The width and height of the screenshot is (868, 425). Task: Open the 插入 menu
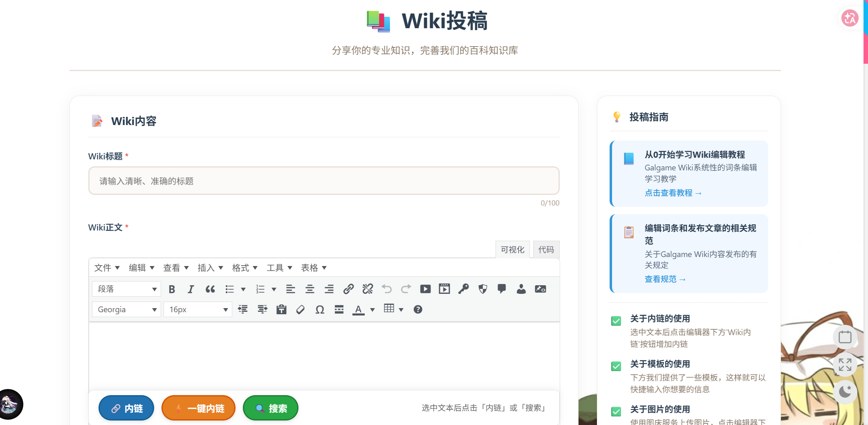click(210, 268)
